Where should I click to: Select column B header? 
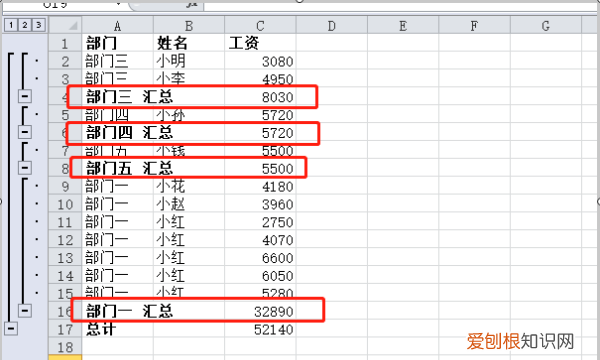(x=189, y=25)
